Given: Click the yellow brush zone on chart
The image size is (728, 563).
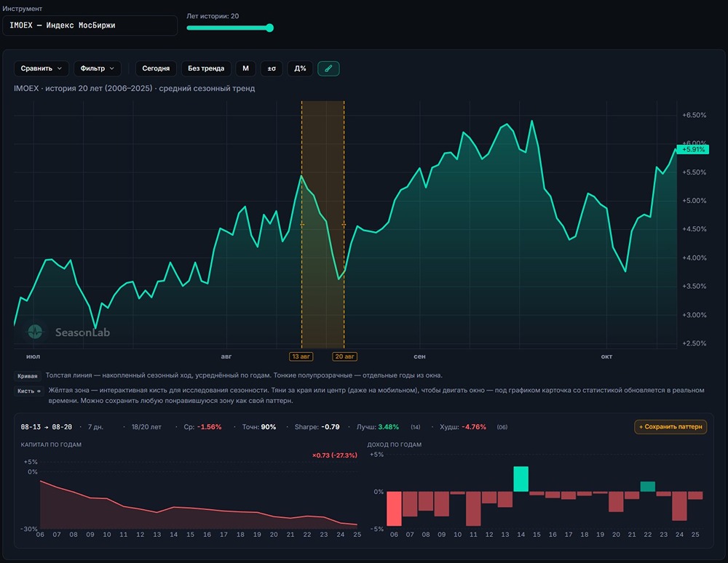Looking at the screenshot, I should coord(323,225).
